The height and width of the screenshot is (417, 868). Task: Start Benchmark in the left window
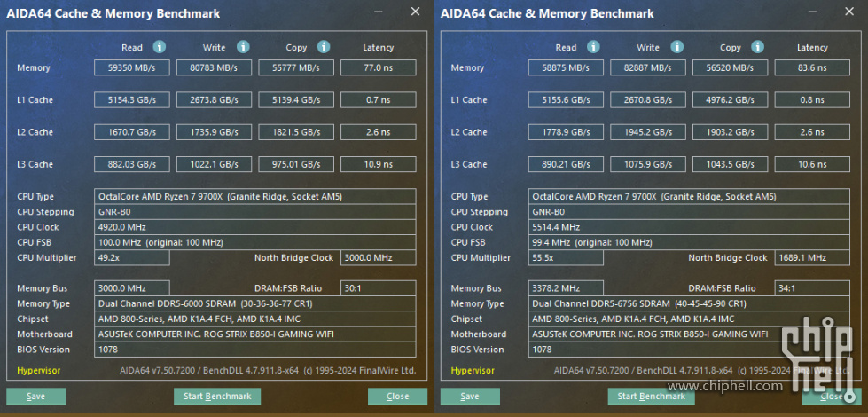(x=212, y=397)
